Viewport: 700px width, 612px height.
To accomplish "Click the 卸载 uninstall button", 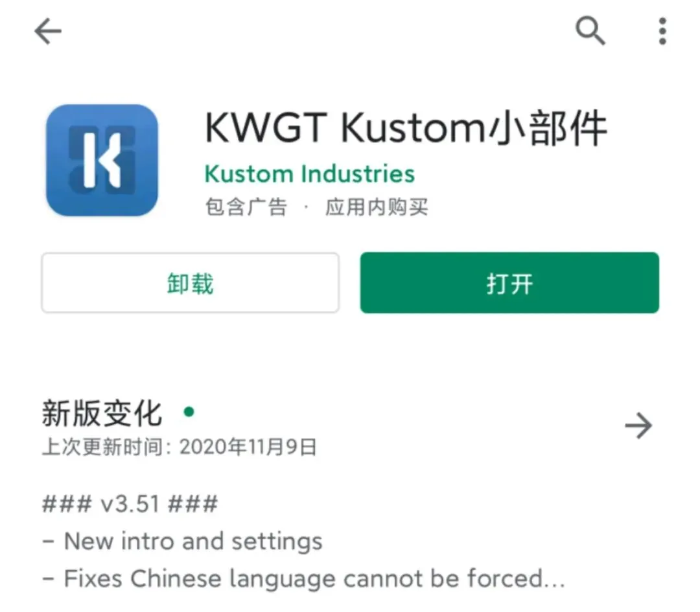I will point(190,282).
